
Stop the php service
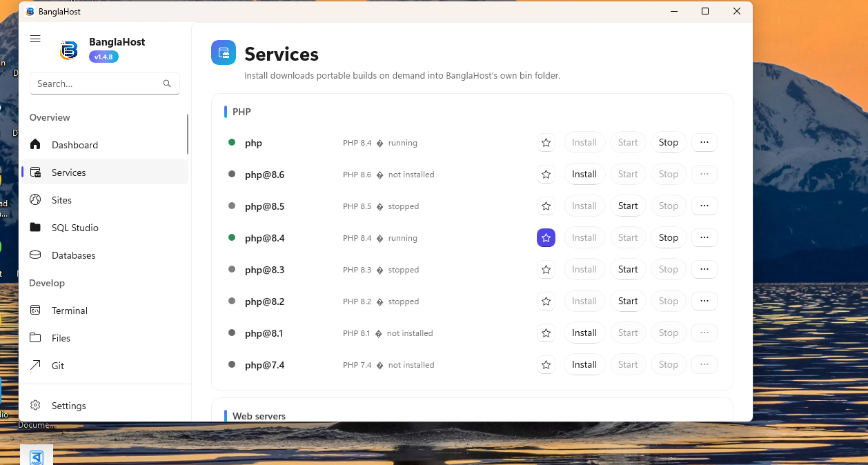(669, 142)
